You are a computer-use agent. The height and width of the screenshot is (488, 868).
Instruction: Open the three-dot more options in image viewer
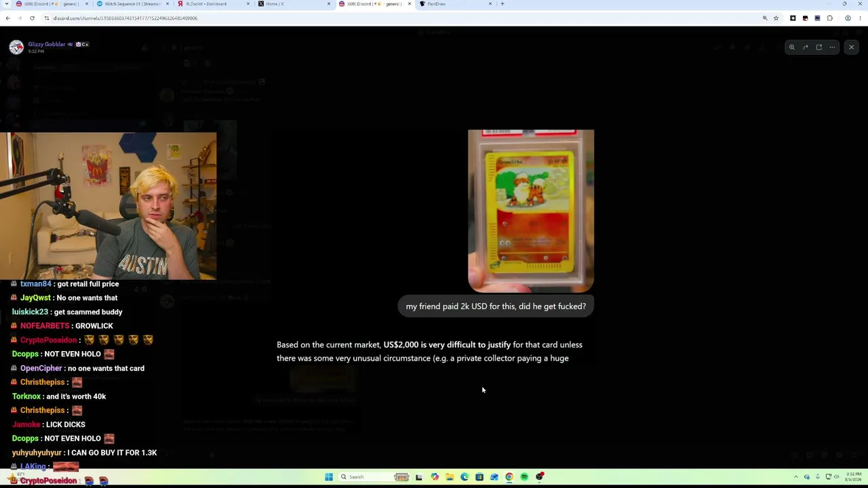pyautogui.click(x=832, y=47)
